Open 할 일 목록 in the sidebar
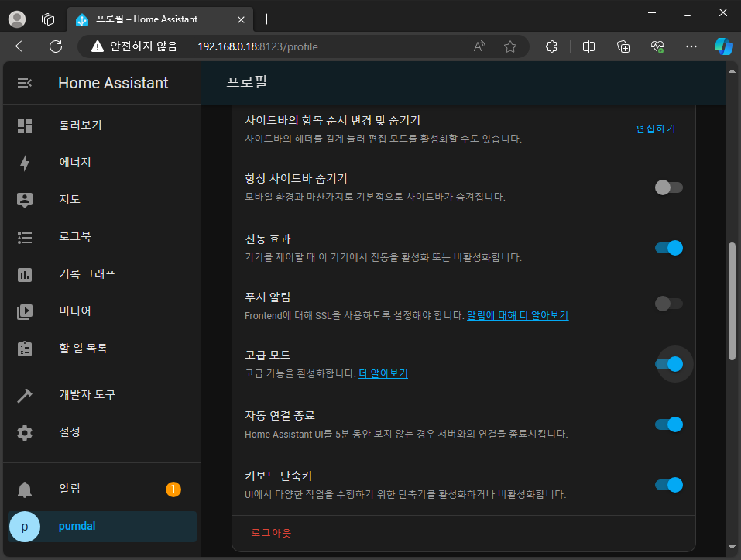The image size is (741, 560). click(x=101, y=349)
